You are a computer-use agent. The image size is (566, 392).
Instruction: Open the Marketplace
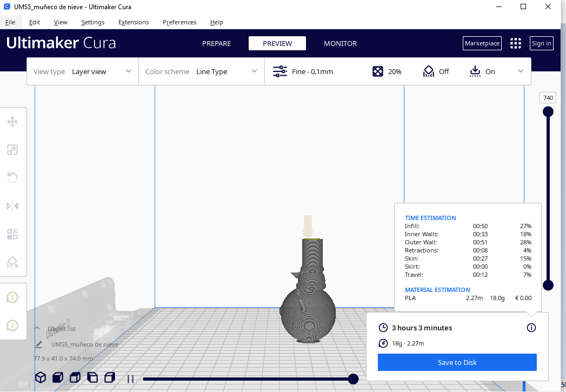pos(482,43)
